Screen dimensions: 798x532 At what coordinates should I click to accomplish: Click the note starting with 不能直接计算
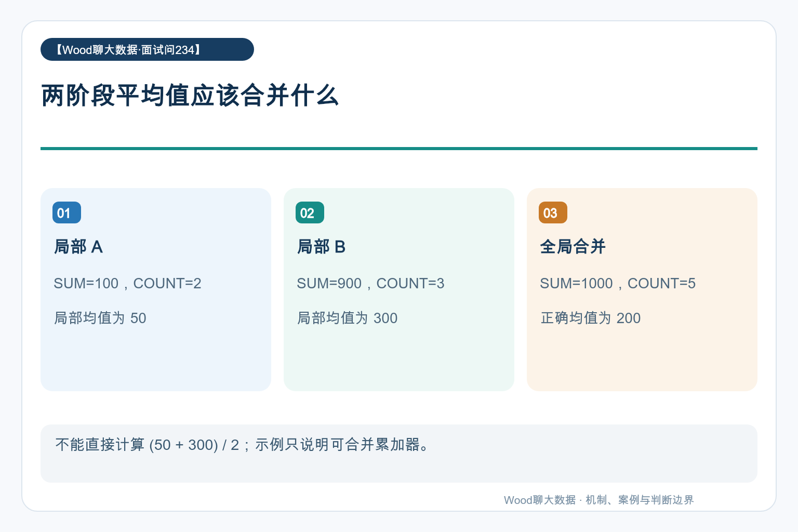242,445
